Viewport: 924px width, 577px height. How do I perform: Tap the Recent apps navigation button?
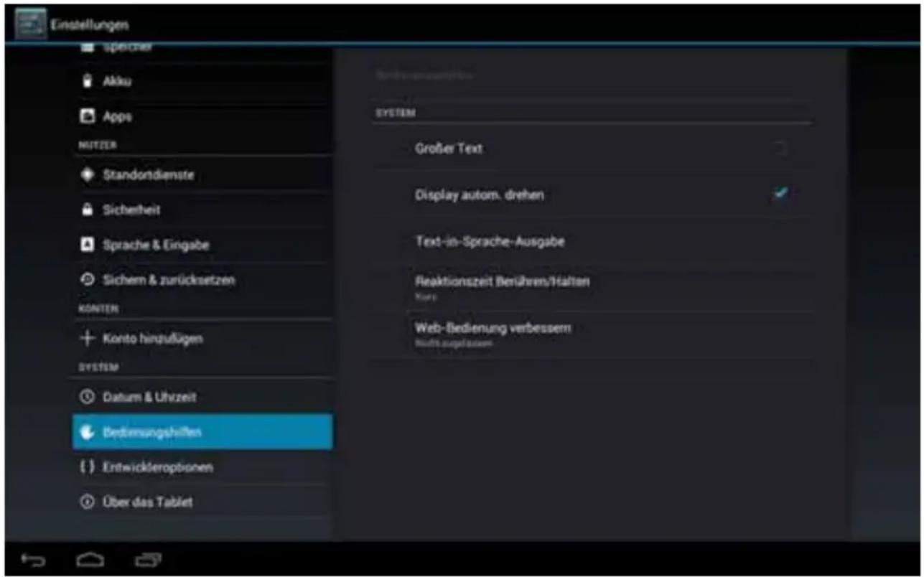(x=147, y=560)
